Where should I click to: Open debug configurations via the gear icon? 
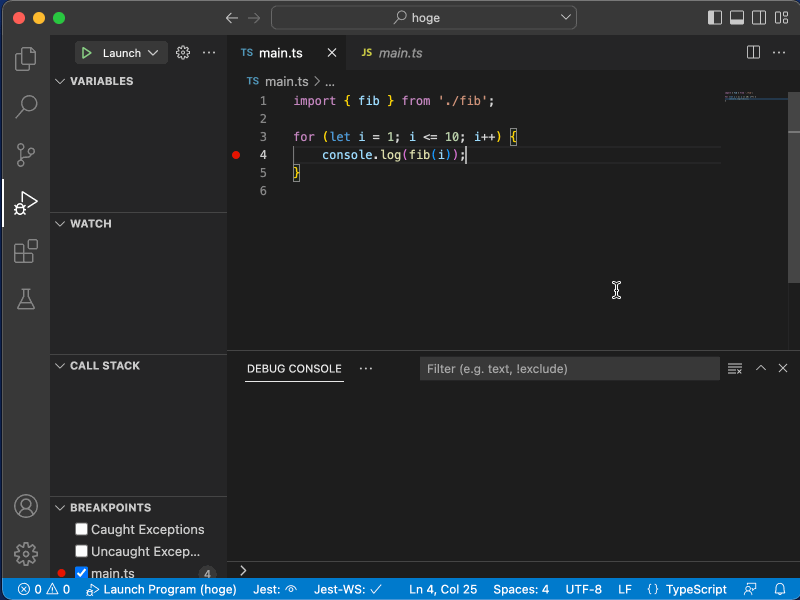point(182,52)
